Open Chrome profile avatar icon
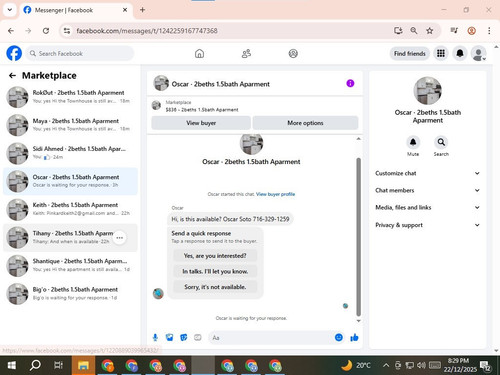The width and height of the screenshot is (500, 375). click(x=471, y=31)
